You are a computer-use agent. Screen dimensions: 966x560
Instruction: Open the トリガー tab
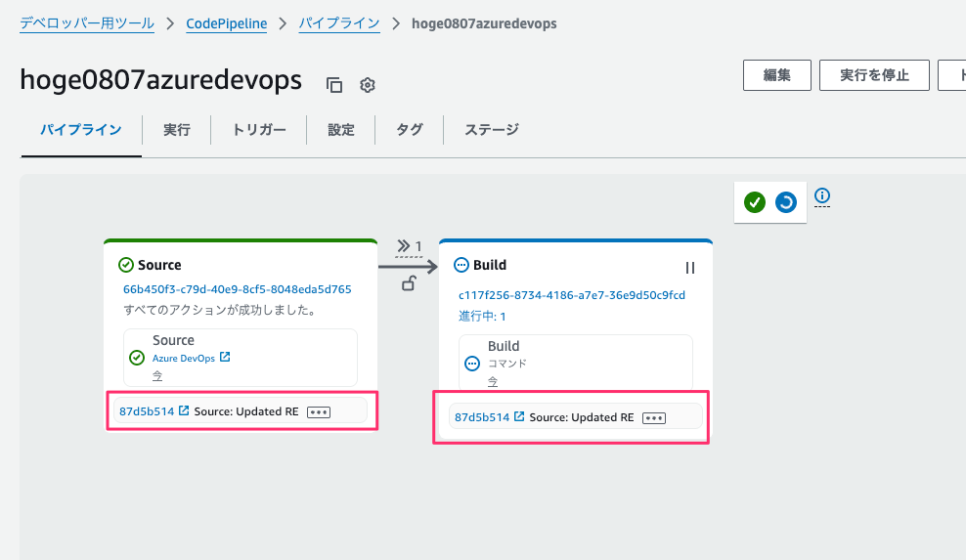pyautogui.click(x=259, y=130)
